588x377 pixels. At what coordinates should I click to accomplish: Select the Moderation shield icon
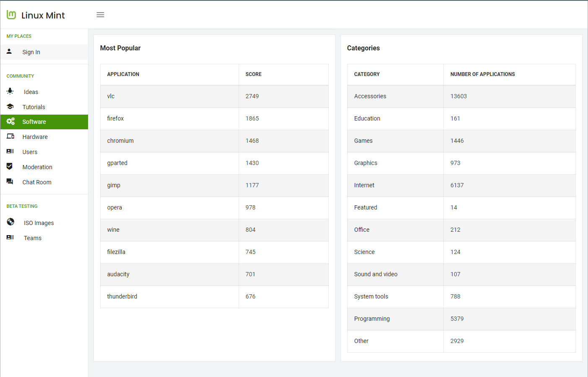(10, 166)
